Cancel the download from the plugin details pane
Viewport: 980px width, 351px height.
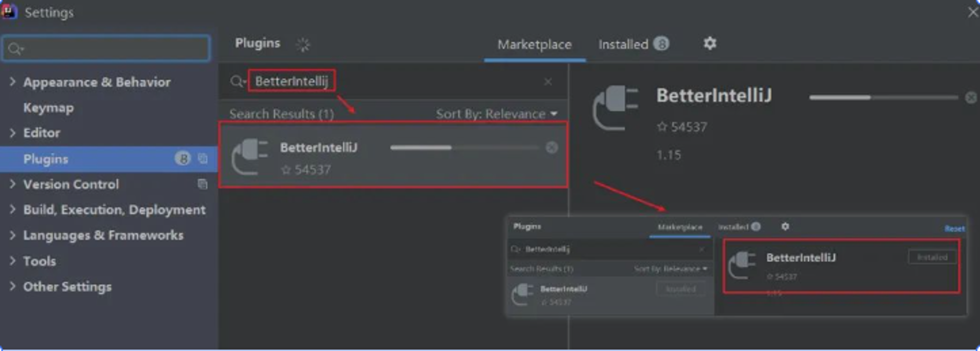coord(971,98)
